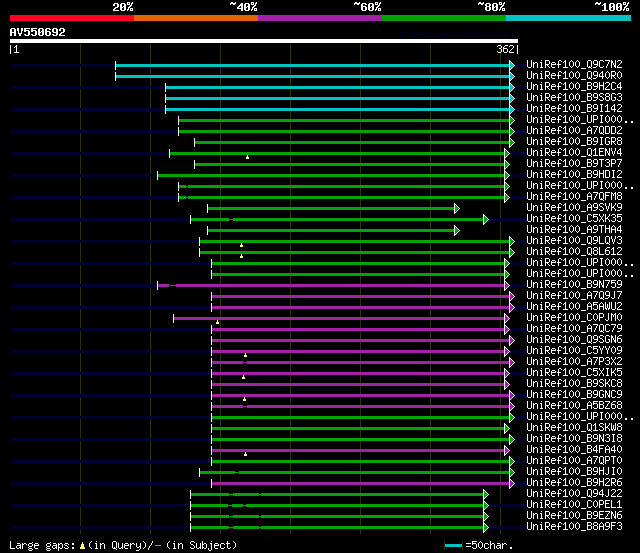
Task: Click the AV550692 query name
Action: pyautogui.click(x=38, y=32)
